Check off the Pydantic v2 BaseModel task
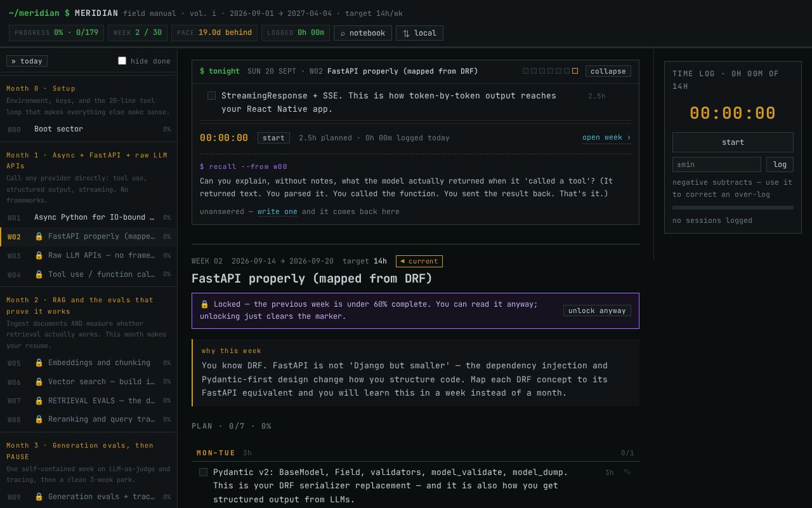812x508 pixels. tap(203, 472)
